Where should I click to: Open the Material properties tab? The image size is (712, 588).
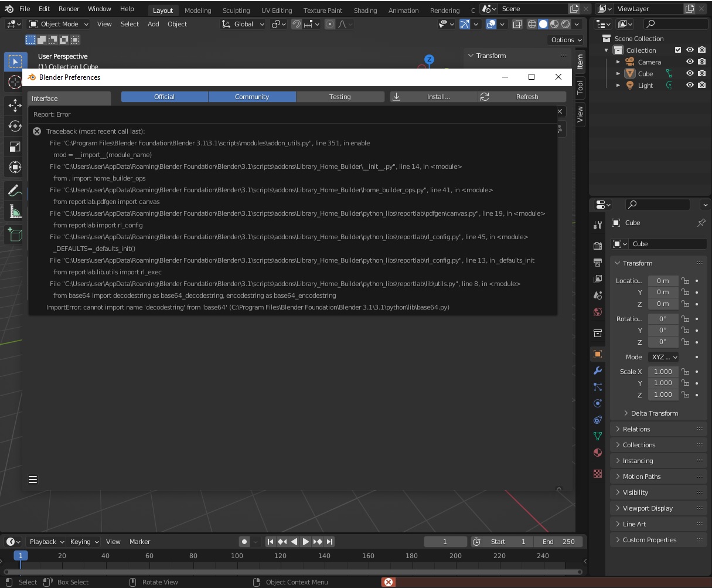pyautogui.click(x=598, y=453)
